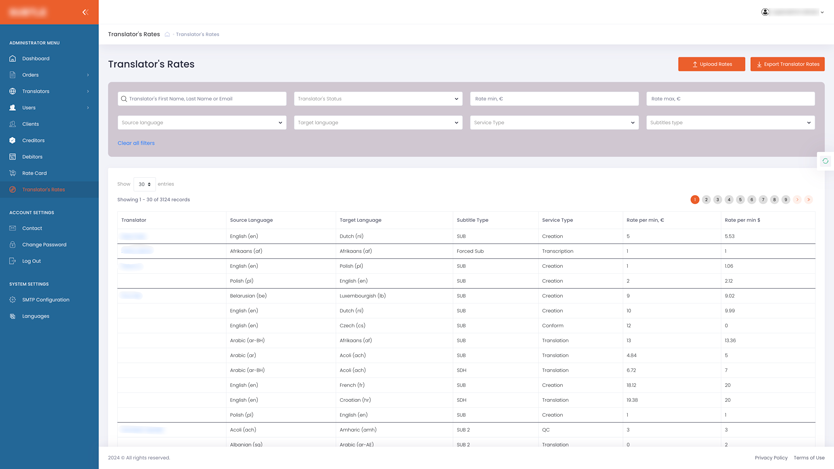
Task: Click the SMTP Configuration gear icon
Action: pos(13,300)
